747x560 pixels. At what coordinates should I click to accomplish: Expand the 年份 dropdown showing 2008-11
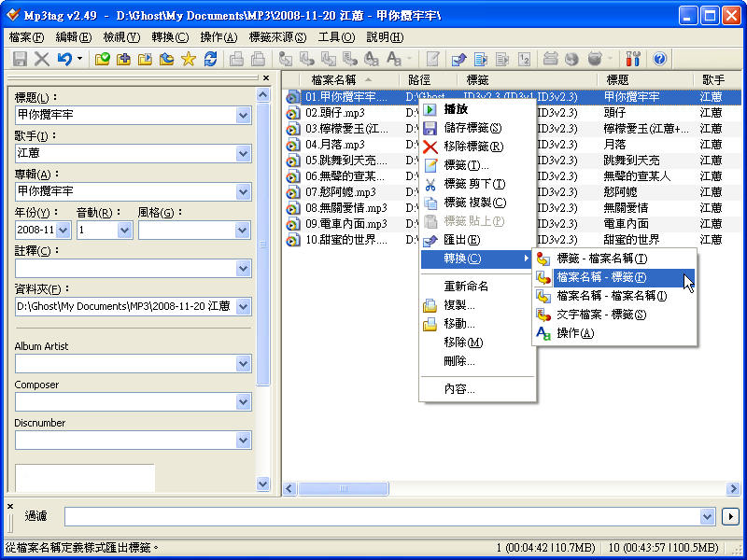[63, 230]
